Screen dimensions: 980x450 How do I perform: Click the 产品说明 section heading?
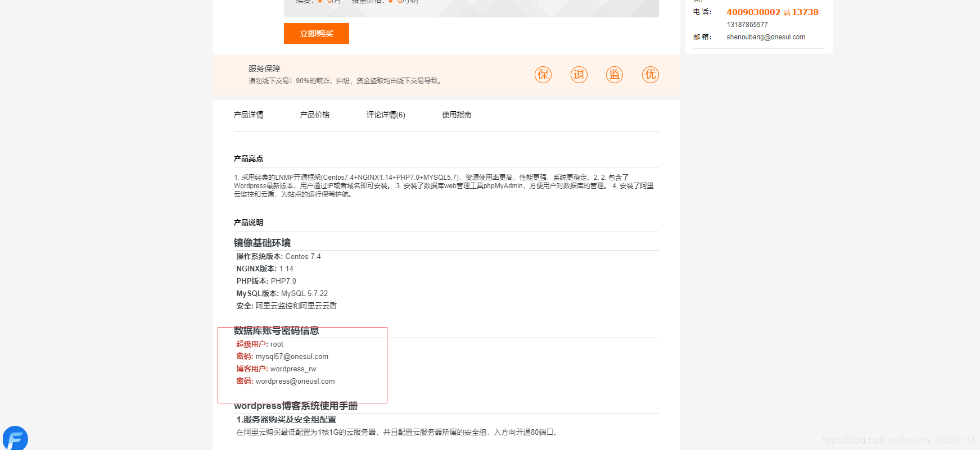tap(249, 222)
